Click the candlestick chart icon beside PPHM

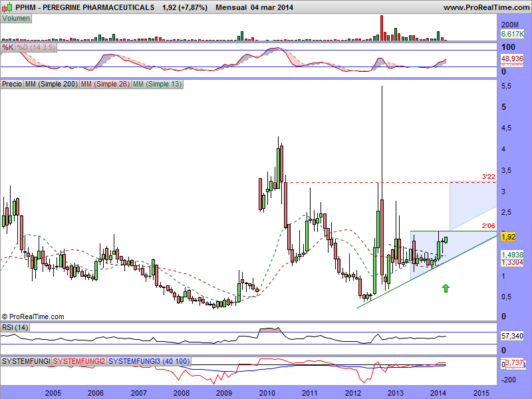(x=7, y=7)
